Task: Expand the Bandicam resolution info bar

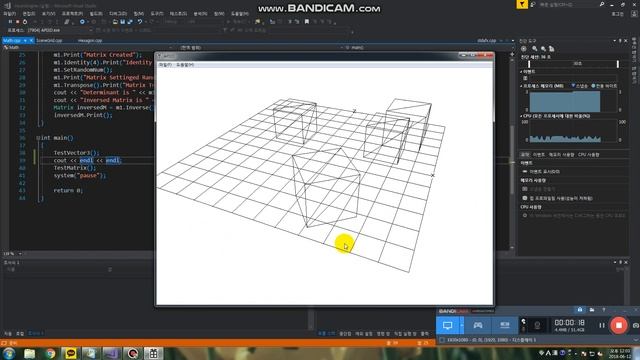Action: click(635, 340)
